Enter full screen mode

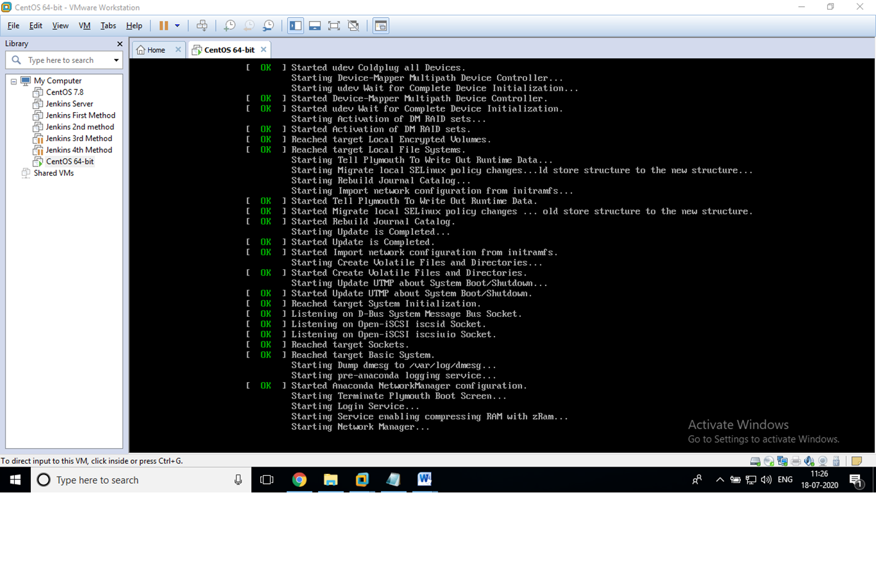pos(335,25)
